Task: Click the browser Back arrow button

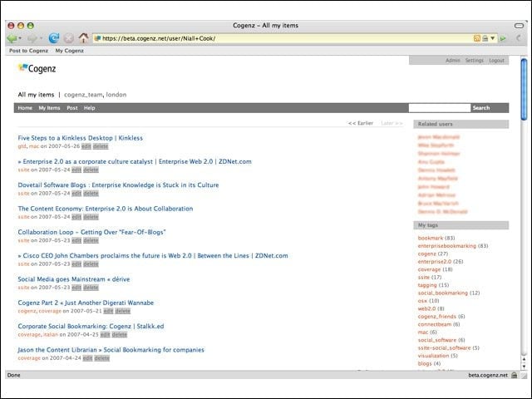Action: click(x=12, y=38)
